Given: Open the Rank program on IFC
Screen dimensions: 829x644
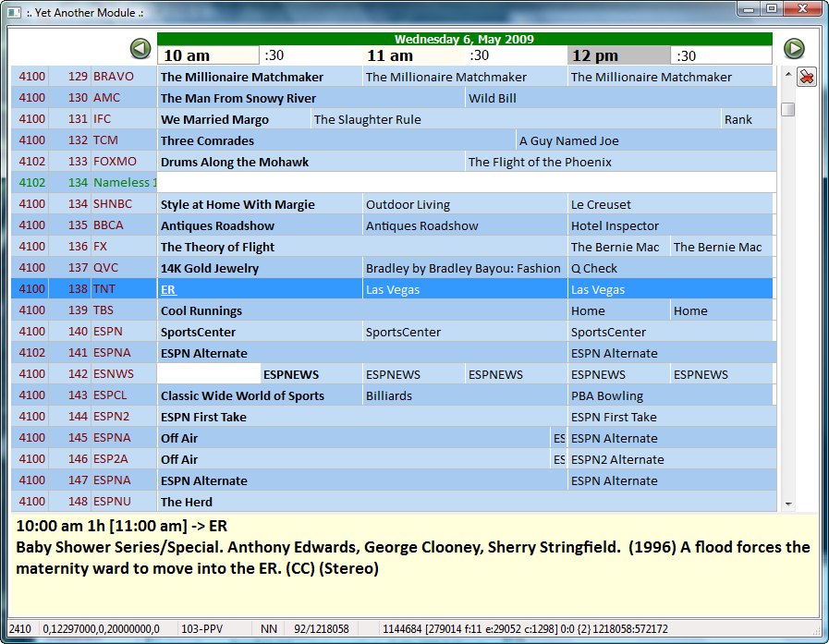Looking at the screenshot, I should [750, 119].
